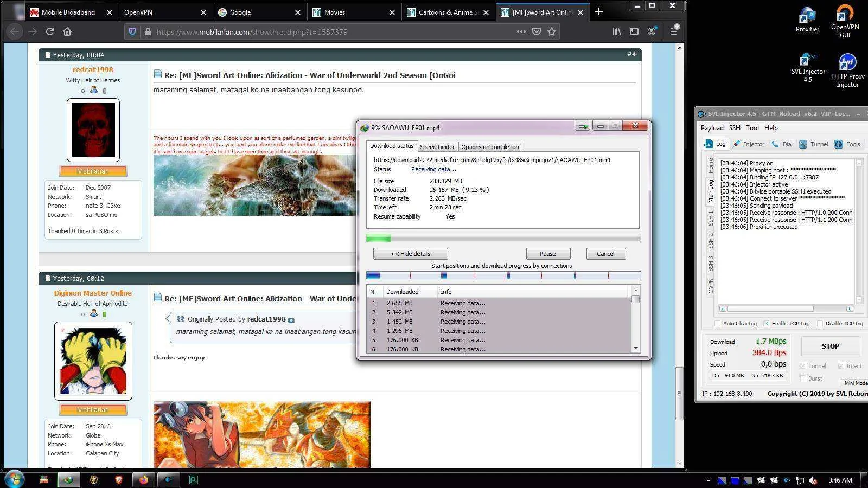Close the Mobile Broadband tab
This screenshot has height=488, width=868.
pyautogui.click(x=110, y=12)
